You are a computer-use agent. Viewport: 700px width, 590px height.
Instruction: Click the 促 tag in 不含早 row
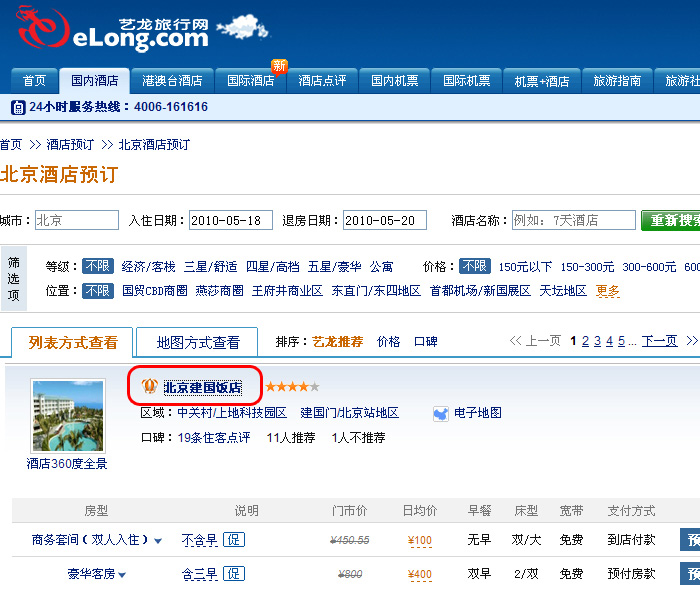[x=234, y=540]
